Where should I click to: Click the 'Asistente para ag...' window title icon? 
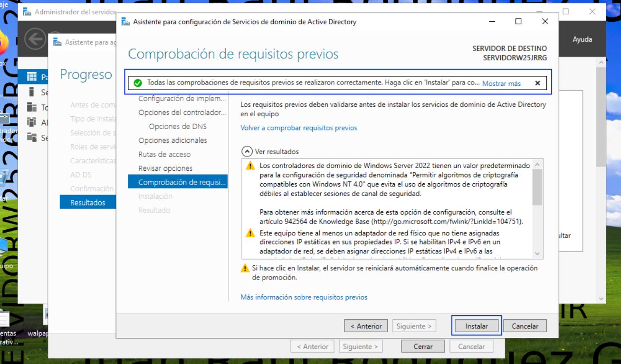[x=57, y=42]
